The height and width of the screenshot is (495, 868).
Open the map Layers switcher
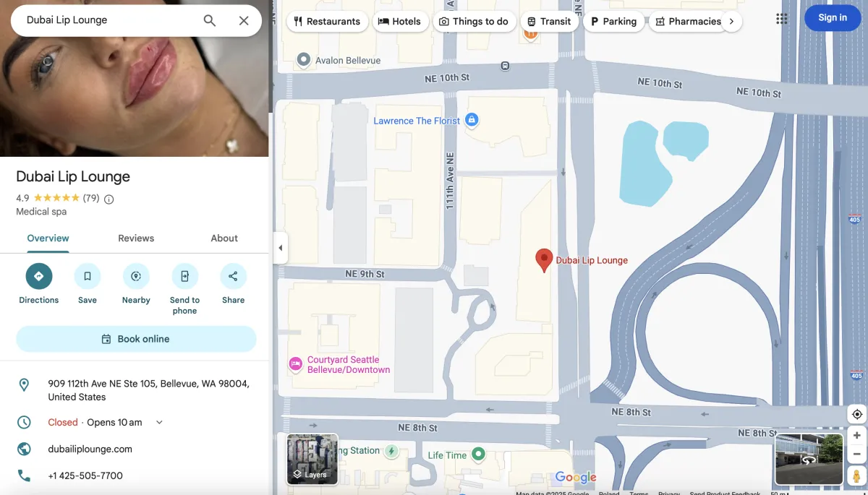(x=312, y=459)
